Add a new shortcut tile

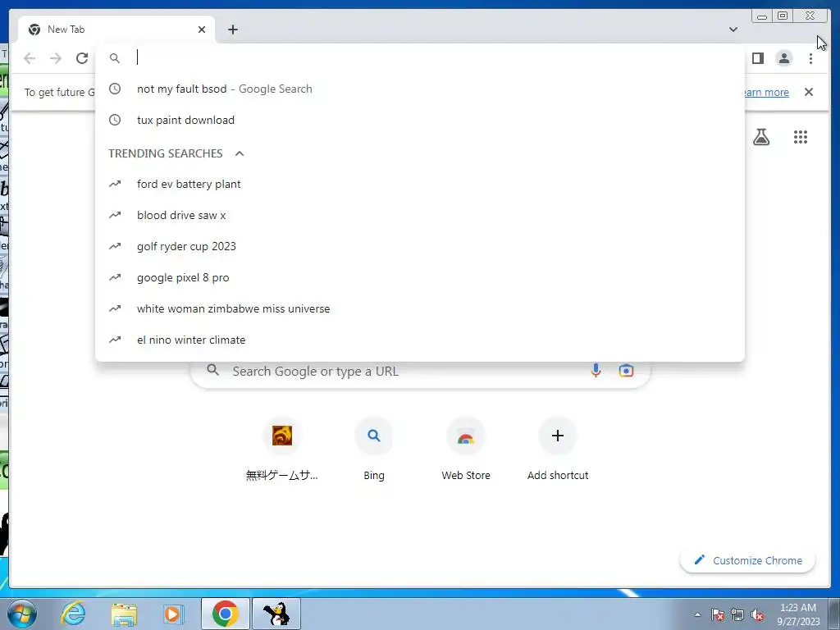[558, 449]
